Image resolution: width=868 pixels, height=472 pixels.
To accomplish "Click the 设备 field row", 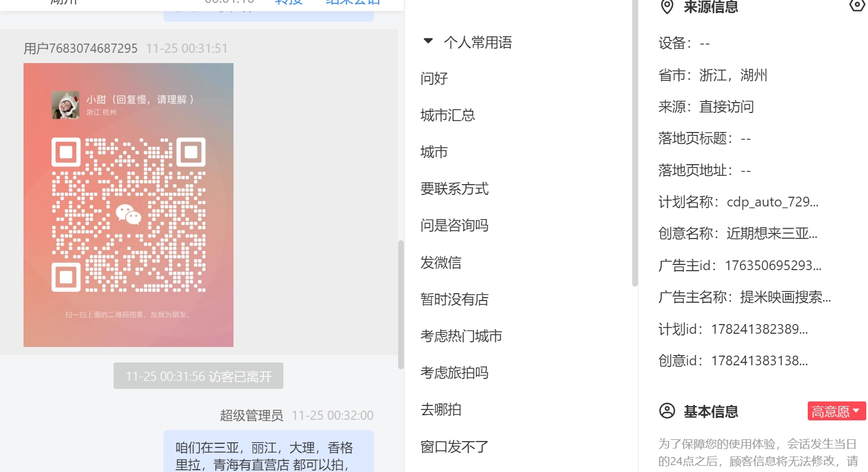I will pos(684,44).
